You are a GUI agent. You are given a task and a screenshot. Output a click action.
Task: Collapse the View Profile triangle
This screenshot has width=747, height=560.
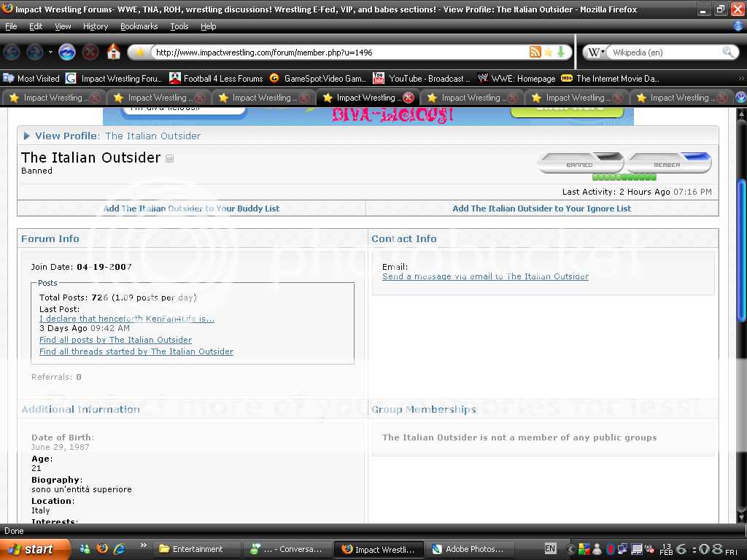click(x=27, y=136)
